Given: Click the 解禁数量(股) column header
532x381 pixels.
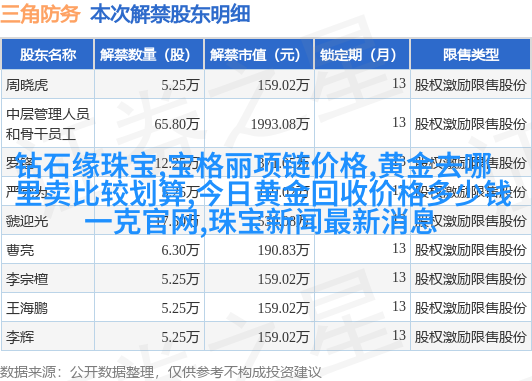Looking at the screenshot, I should pyautogui.click(x=149, y=54).
